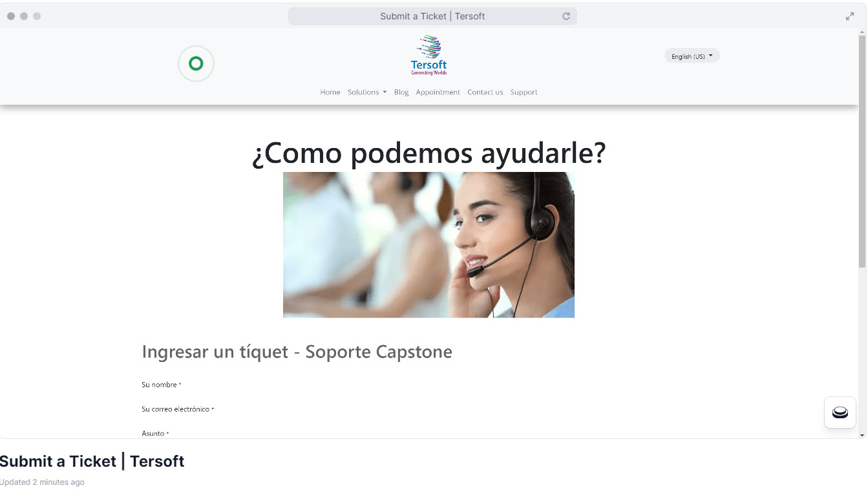This screenshot has width=868, height=490.
Task: Expand the Solutions menu
Action: 366,92
